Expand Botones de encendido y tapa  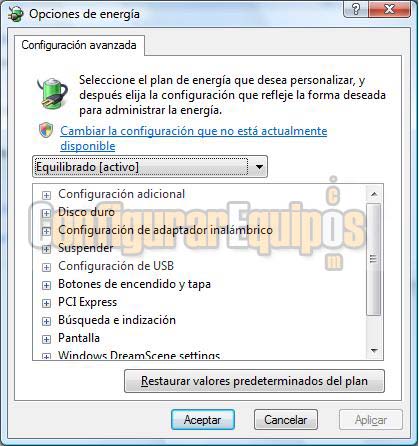coord(46,285)
